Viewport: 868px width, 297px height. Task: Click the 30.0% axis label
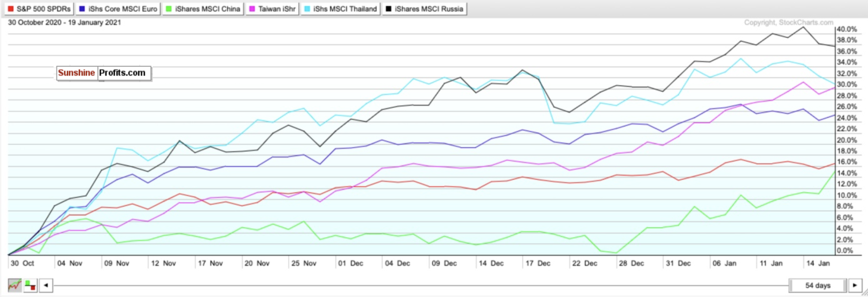[x=846, y=84]
